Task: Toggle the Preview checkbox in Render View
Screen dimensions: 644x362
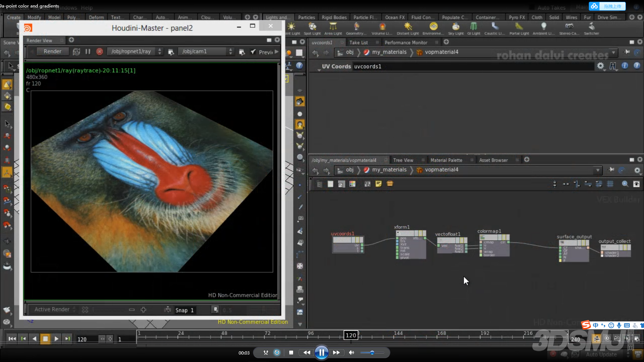Action: tap(253, 52)
